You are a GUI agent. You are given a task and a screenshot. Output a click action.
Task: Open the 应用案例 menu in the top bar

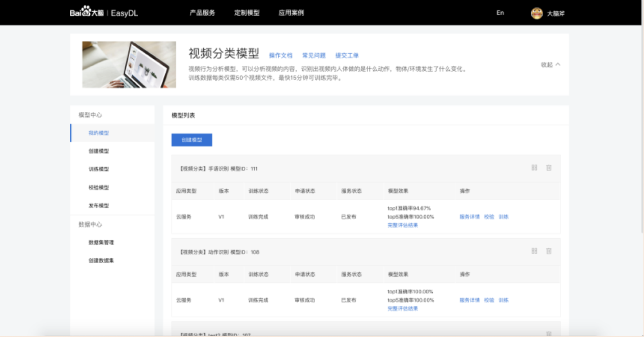click(x=291, y=13)
